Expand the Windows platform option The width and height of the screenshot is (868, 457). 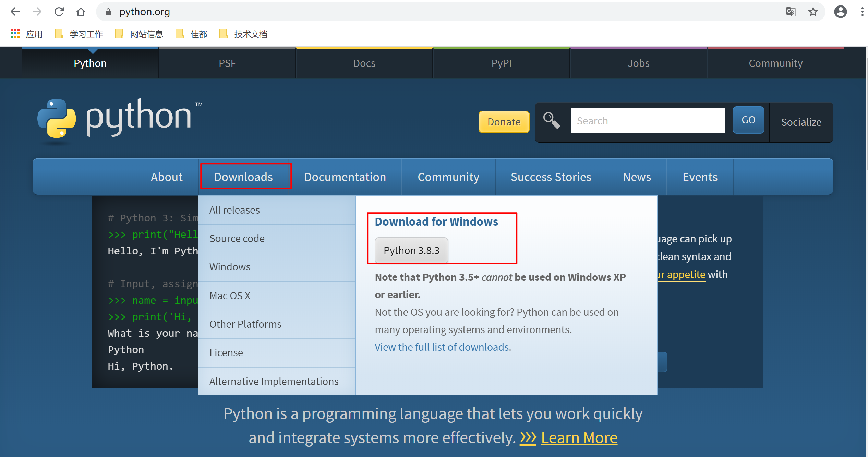[x=229, y=266]
